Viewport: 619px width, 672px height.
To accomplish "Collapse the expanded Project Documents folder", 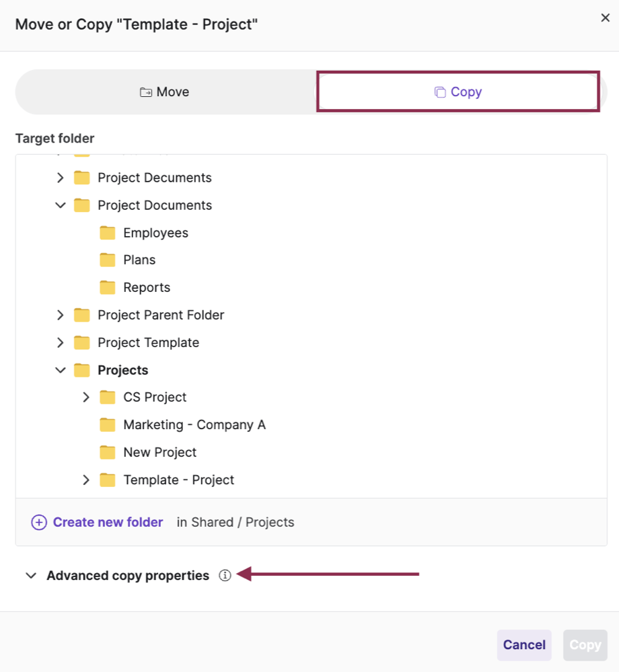I will (60, 204).
